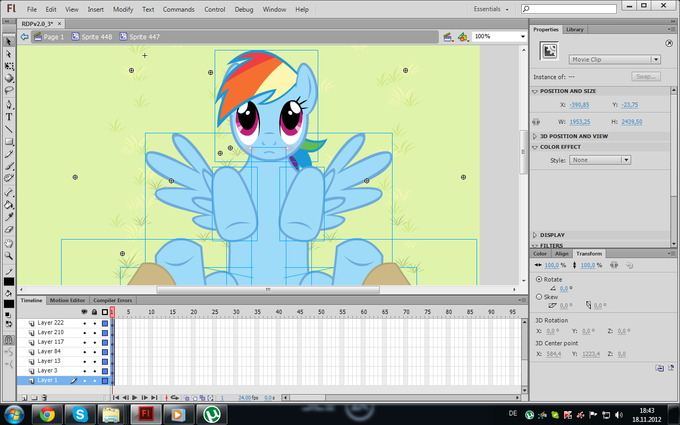
Task: Select the Selection arrow tool
Action: (8, 42)
